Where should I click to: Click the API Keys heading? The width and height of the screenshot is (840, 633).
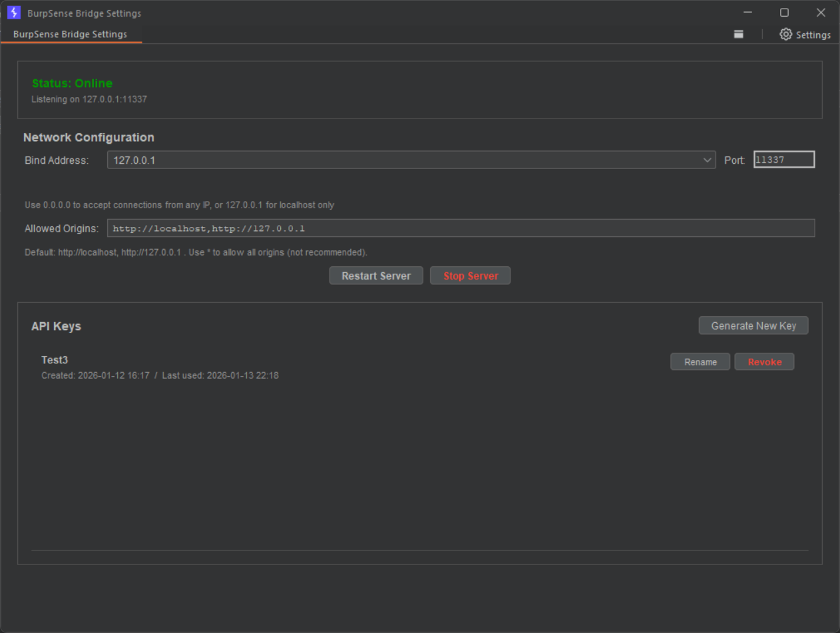56,326
